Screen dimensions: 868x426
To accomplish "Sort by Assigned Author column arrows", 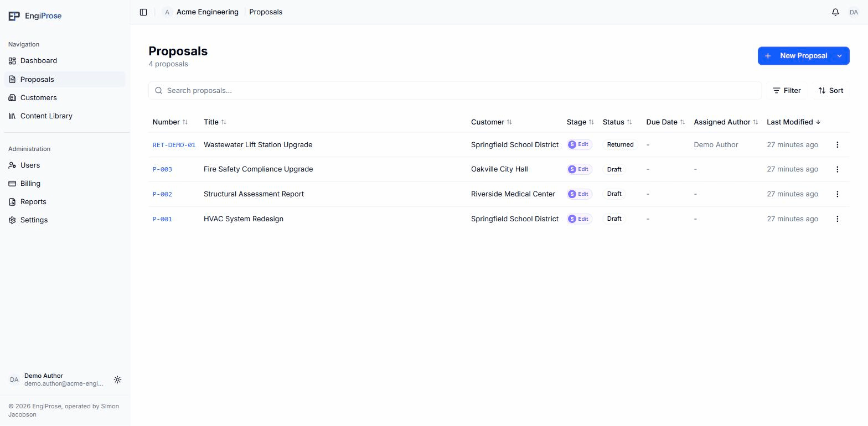I will point(756,122).
